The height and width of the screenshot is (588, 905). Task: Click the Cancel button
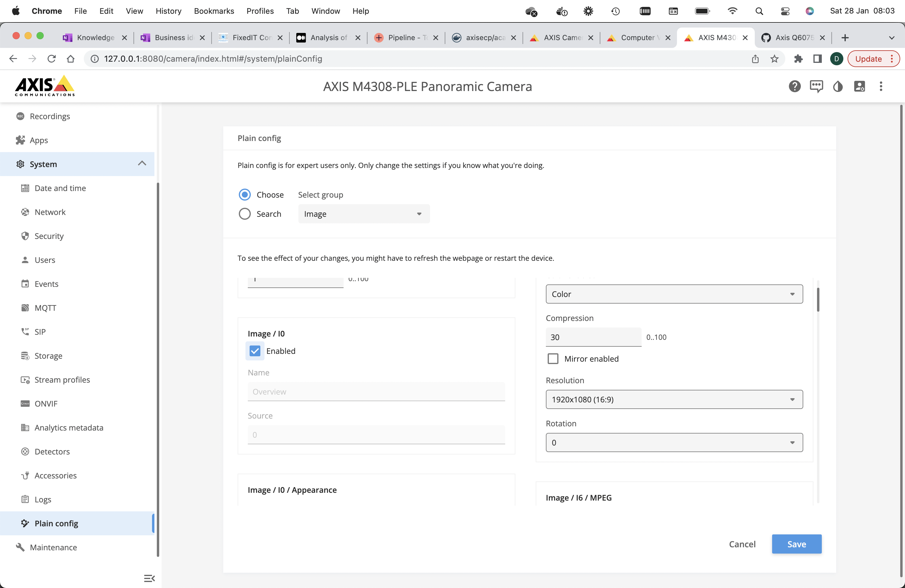pyautogui.click(x=742, y=544)
